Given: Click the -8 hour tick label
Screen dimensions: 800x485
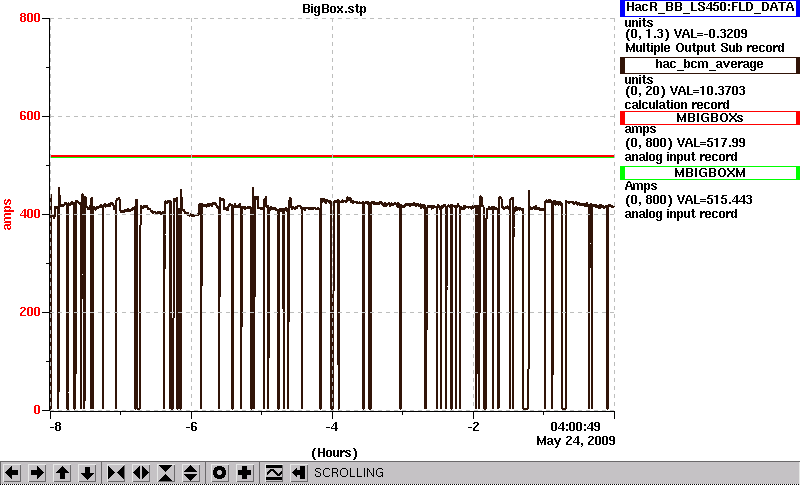Looking at the screenshot, I should coord(55,426).
